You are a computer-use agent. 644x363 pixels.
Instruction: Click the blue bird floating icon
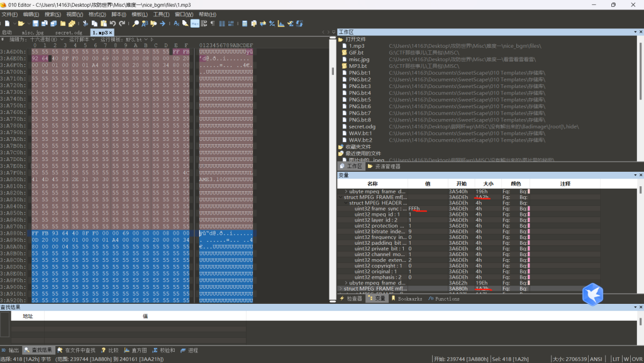(x=592, y=294)
